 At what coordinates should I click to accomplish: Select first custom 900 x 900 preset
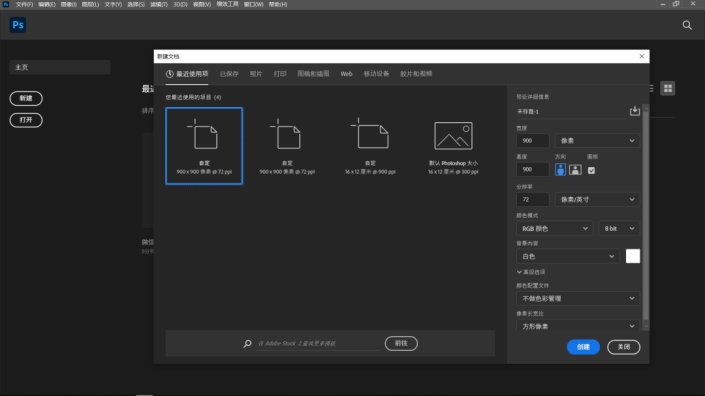point(204,146)
